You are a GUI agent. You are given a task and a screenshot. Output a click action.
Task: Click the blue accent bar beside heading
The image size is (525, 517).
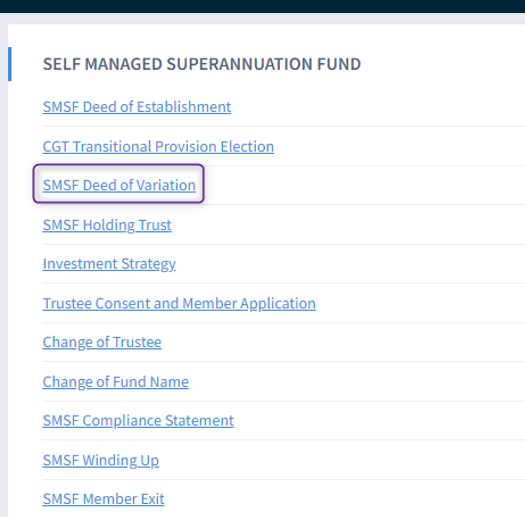10,64
